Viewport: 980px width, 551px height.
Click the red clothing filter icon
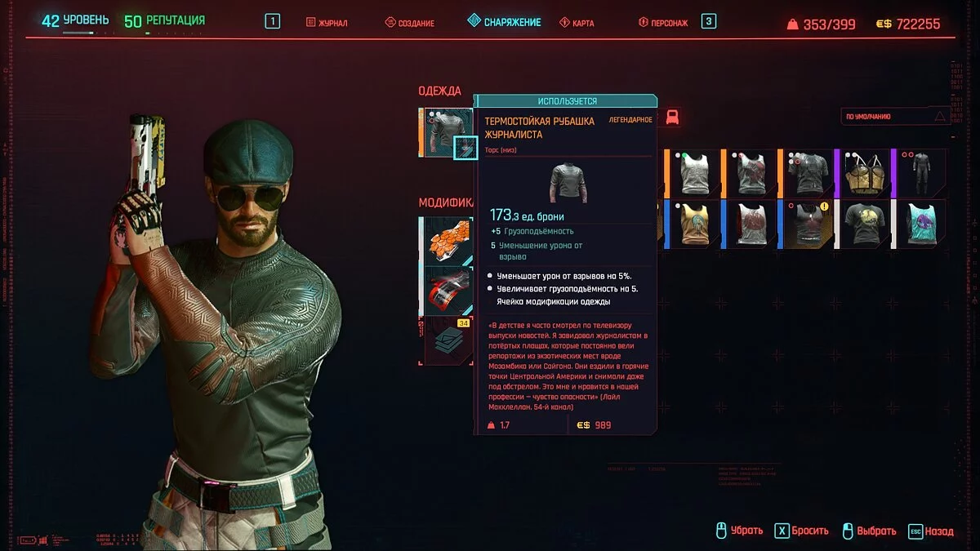pyautogui.click(x=671, y=118)
